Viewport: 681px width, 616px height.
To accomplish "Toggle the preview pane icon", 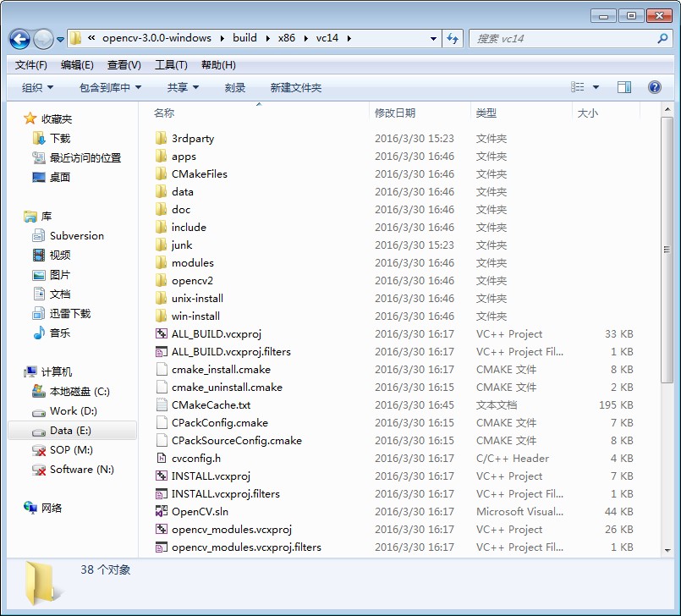I will tap(624, 87).
